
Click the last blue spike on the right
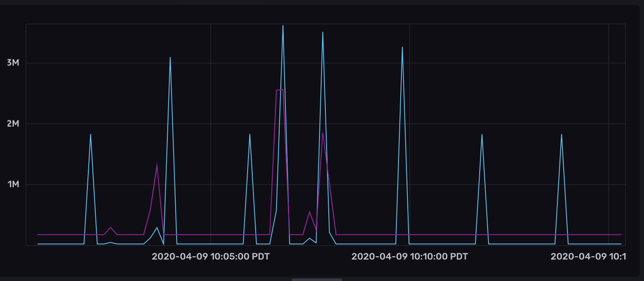[562, 135]
